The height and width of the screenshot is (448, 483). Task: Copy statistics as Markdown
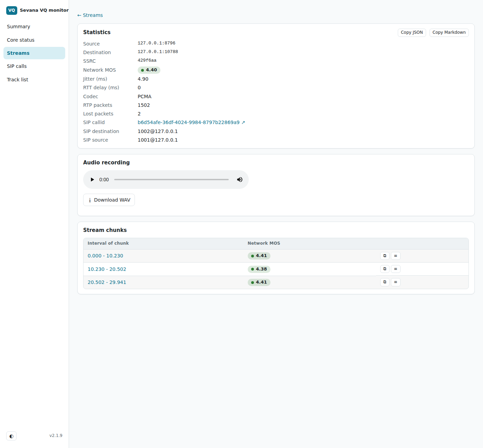pos(449,32)
